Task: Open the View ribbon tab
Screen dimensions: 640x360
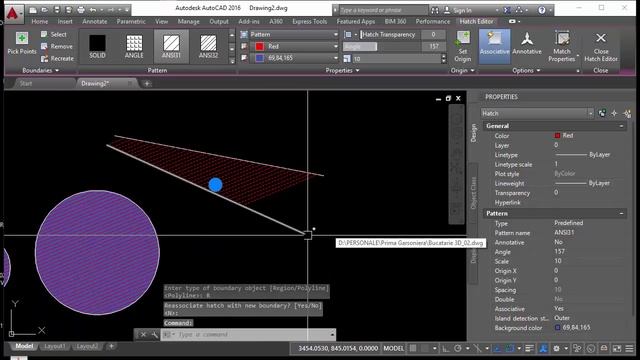Action: coord(162,21)
